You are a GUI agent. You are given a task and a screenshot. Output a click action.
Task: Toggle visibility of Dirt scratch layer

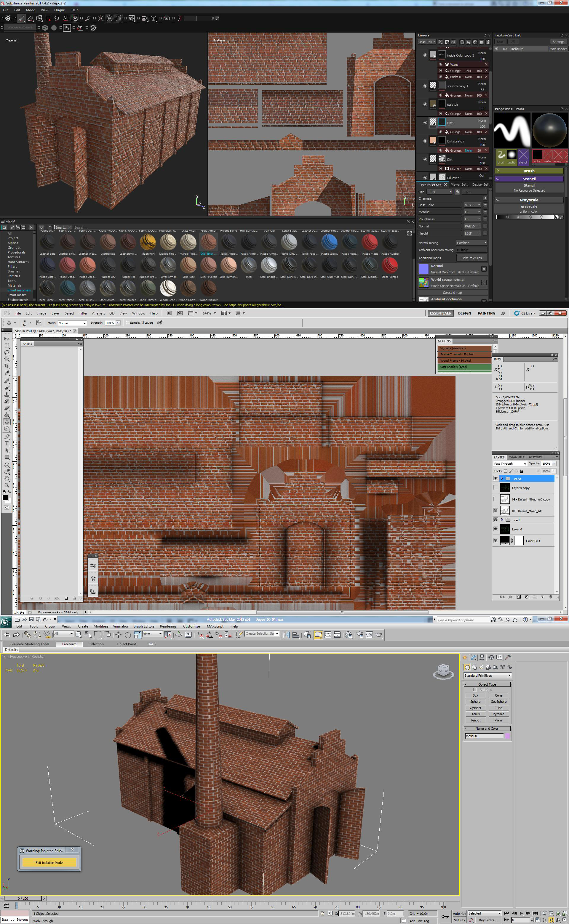click(x=425, y=141)
